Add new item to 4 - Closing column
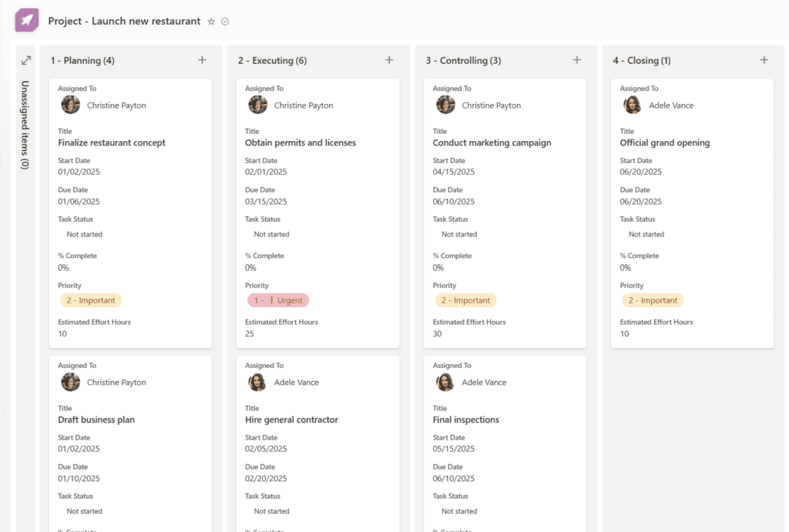 click(x=764, y=60)
